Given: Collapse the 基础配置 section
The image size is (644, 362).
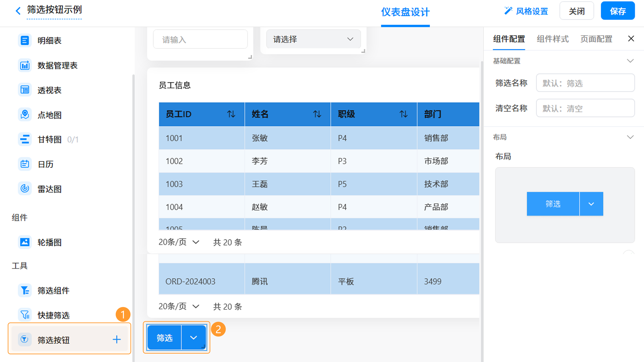Looking at the screenshot, I should (x=630, y=61).
